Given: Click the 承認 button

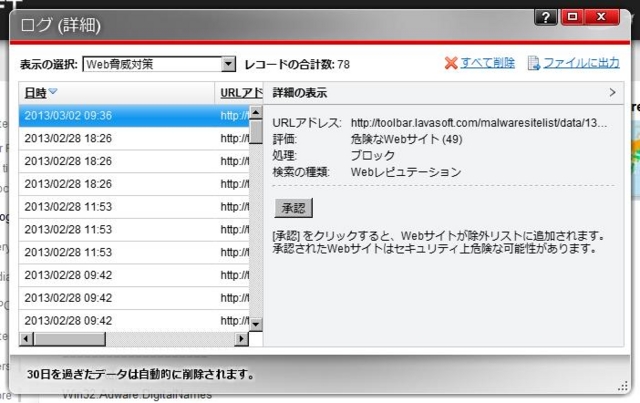Looking at the screenshot, I should click(293, 208).
